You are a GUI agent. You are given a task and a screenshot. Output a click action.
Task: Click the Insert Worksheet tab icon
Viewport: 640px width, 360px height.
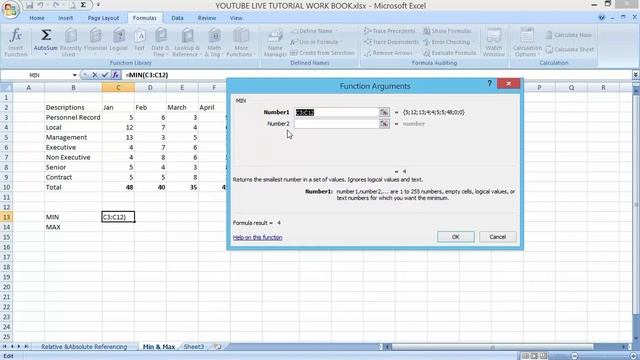[218, 347]
